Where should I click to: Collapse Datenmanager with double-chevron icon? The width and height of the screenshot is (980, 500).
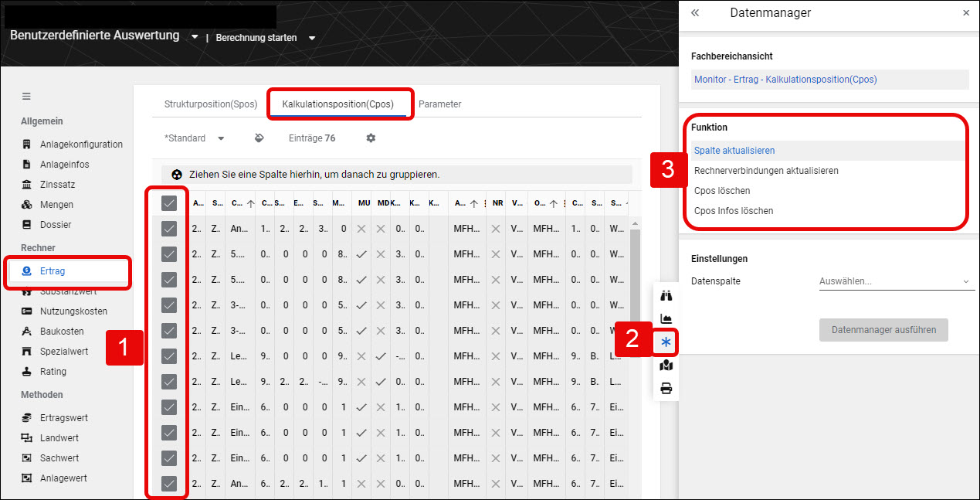coord(695,13)
